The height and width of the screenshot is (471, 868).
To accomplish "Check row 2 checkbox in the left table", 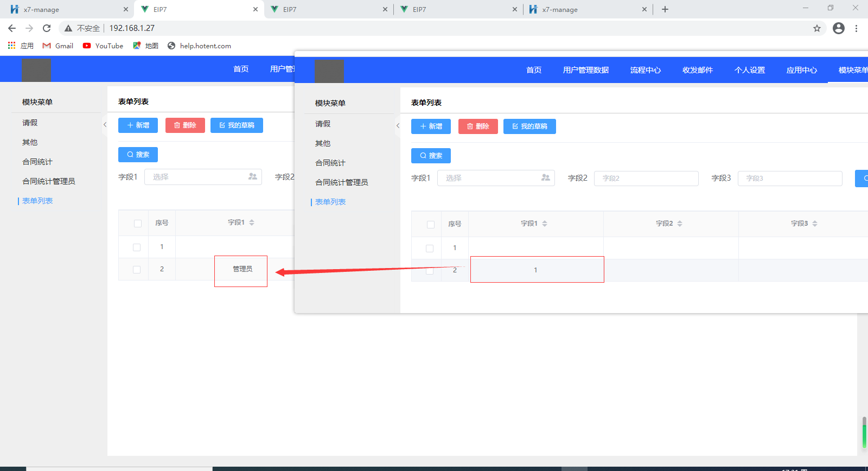I will pos(137,270).
